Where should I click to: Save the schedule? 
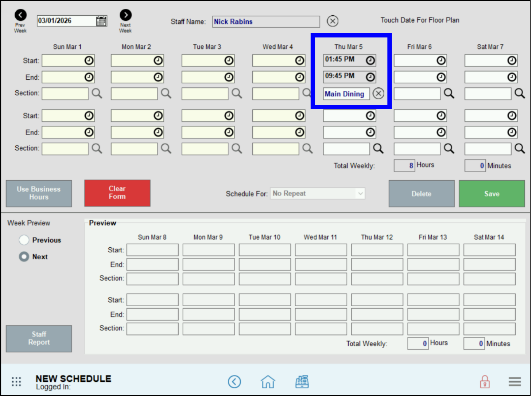point(492,193)
